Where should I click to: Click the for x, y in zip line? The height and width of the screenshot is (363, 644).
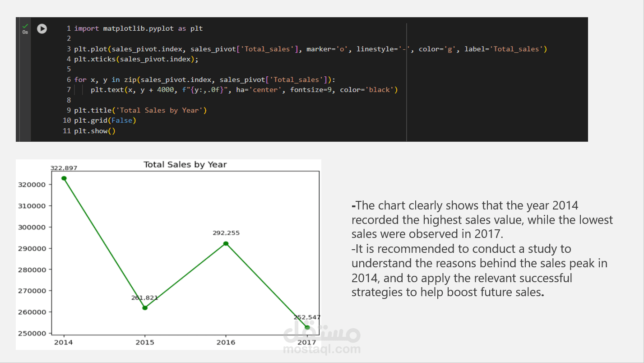pyautogui.click(x=205, y=79)
